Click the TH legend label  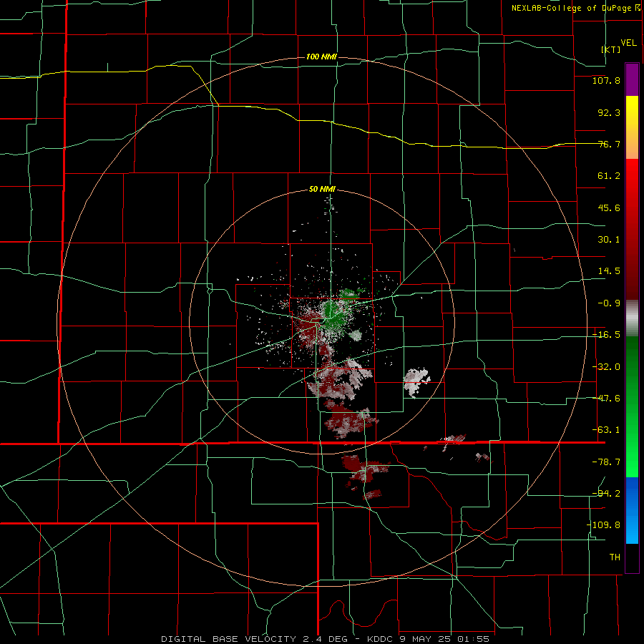[x=615, y=557]
